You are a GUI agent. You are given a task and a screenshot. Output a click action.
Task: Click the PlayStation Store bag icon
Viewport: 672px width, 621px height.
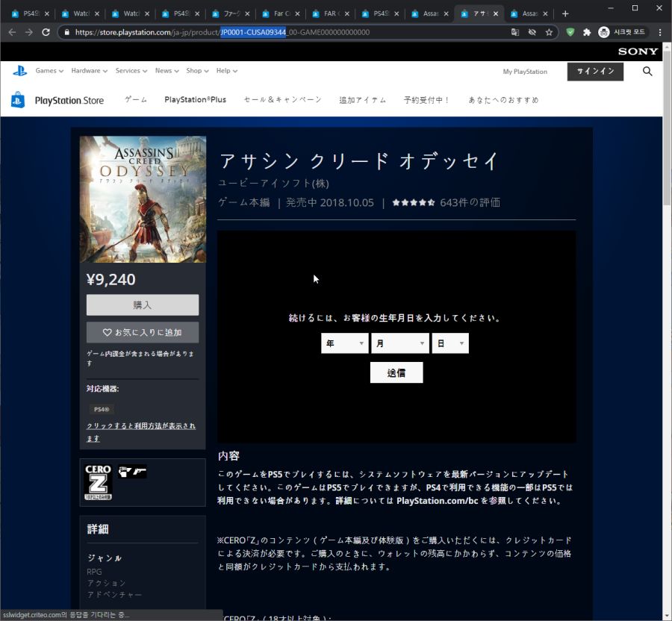[x=18, y=100]
